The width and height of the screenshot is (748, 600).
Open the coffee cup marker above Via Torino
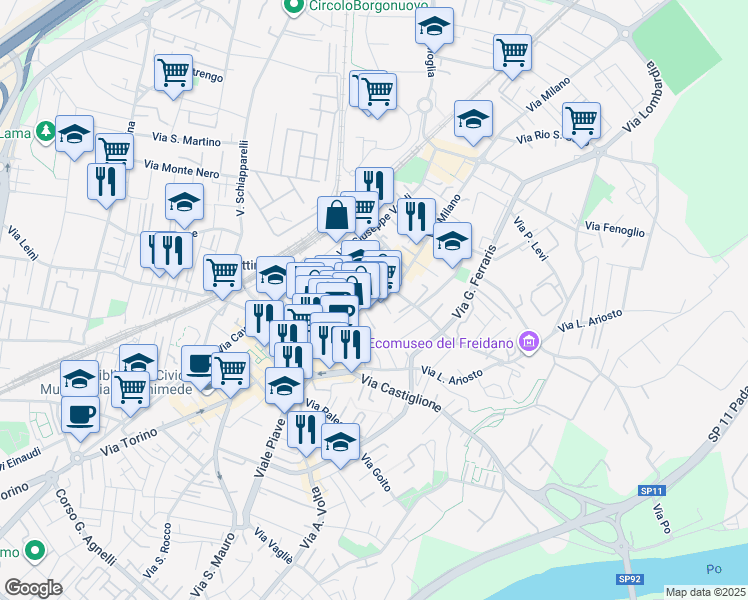80,413
